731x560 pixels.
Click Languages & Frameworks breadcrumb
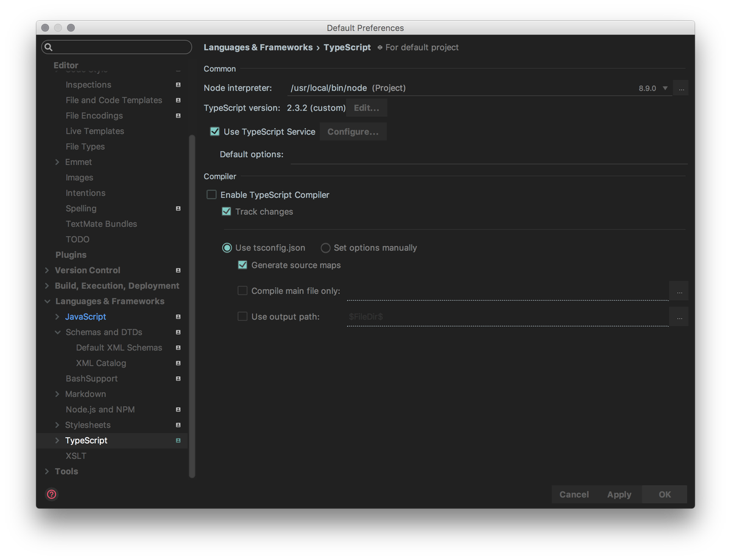[x=258, y=47]
